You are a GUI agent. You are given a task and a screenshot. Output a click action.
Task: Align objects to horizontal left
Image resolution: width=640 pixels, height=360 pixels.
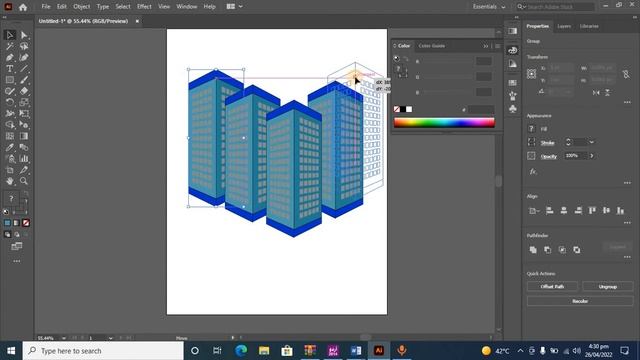tap(549, 211)
